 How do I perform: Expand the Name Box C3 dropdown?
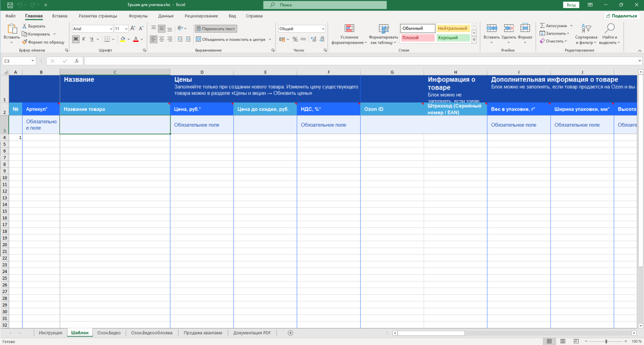pos(33,61)
